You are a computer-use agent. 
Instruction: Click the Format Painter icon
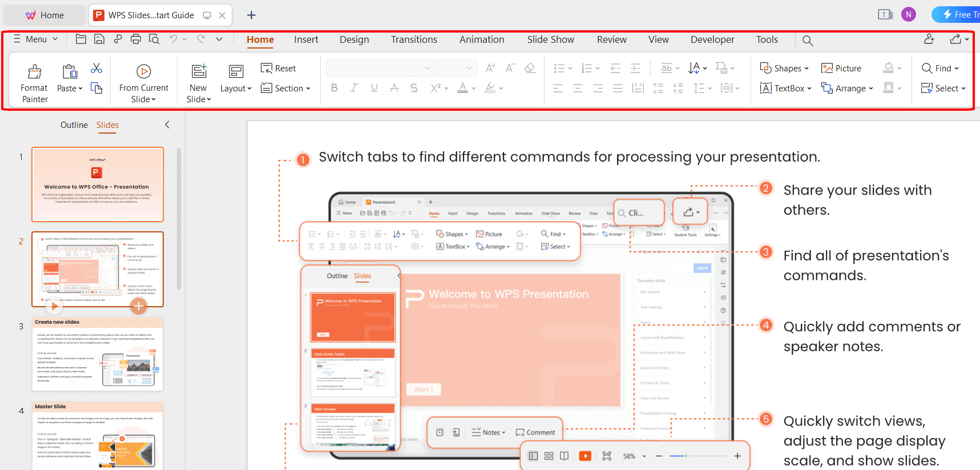tap(34, 71)
